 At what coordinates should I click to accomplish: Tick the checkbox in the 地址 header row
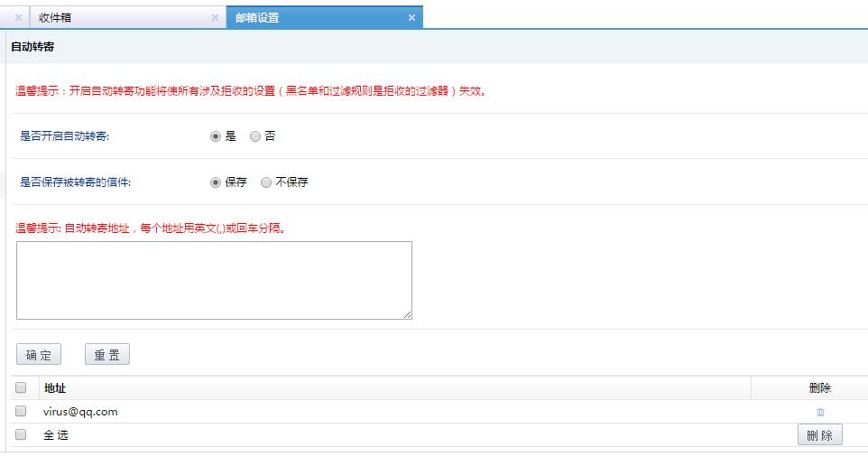pyautogui.click(x=21, y=387)
